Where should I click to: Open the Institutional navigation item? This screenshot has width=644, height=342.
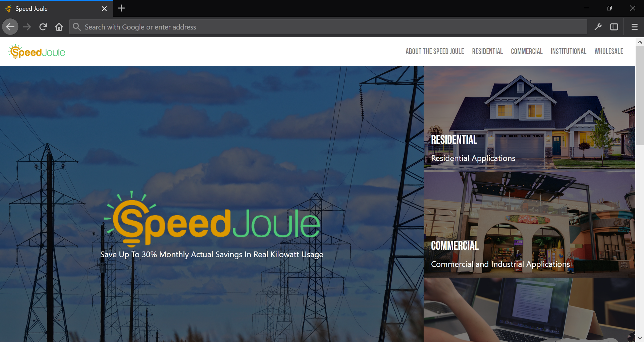point(568,51)
